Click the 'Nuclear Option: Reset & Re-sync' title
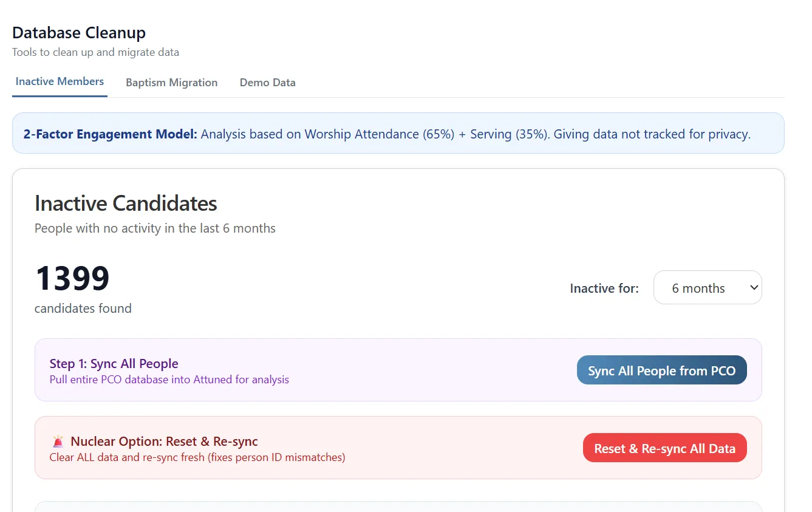The height and width of the screenshot is (512, 812). [164, 442]
